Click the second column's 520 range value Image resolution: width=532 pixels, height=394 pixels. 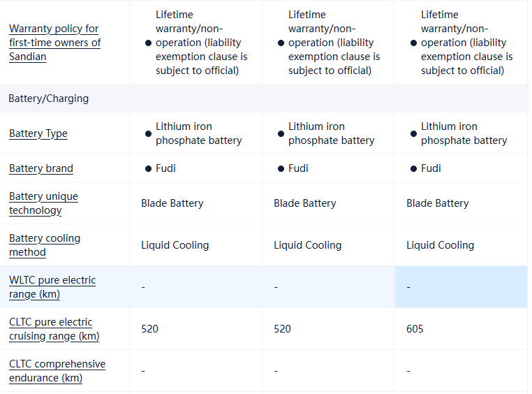click(282, 329)
